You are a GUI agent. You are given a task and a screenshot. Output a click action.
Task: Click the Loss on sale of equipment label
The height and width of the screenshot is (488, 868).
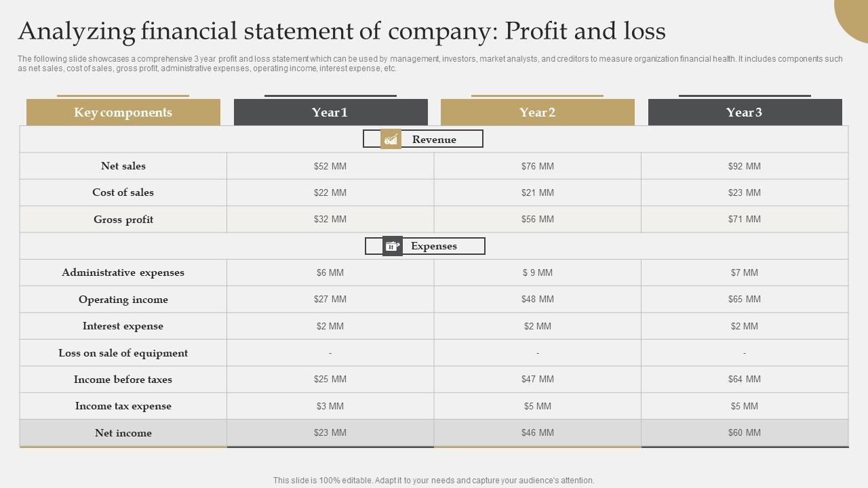pos(123,353)
